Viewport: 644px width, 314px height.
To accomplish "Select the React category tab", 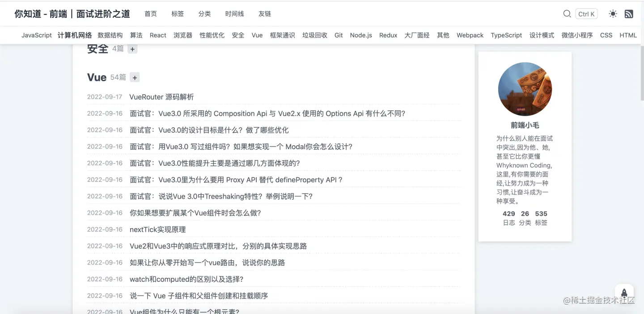I will [158, 35].
